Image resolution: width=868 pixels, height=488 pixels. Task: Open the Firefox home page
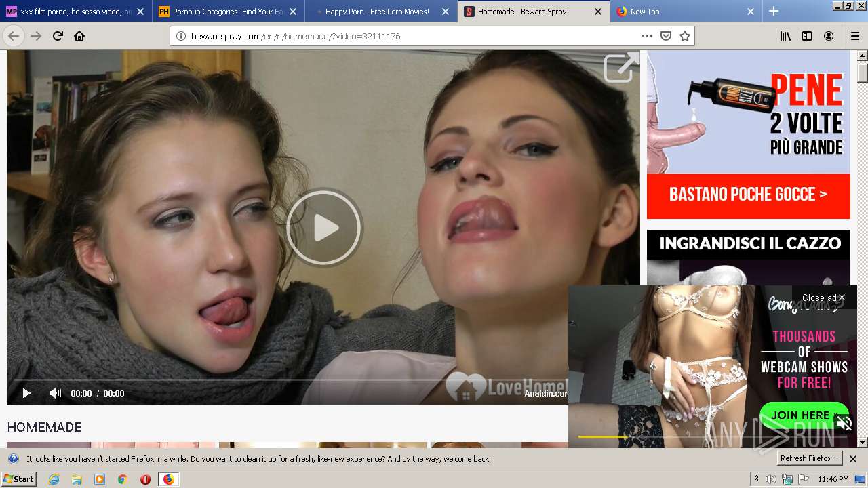(79, 36)
